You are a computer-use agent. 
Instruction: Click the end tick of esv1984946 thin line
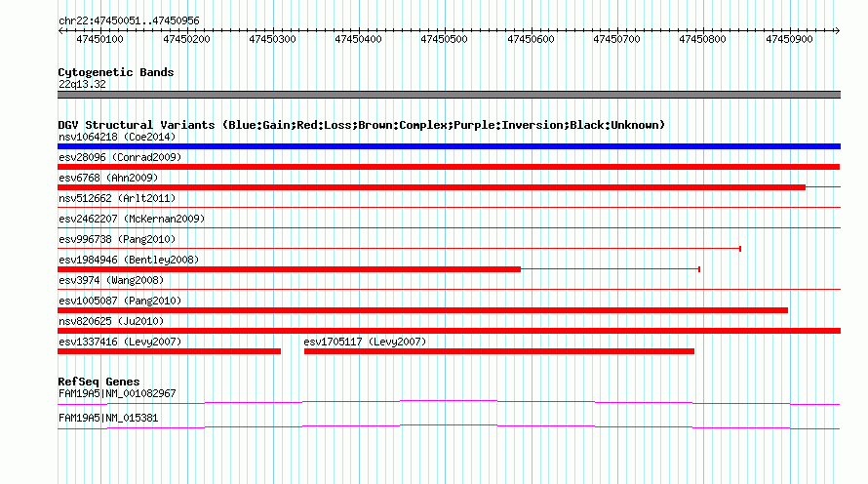(699, 269)
